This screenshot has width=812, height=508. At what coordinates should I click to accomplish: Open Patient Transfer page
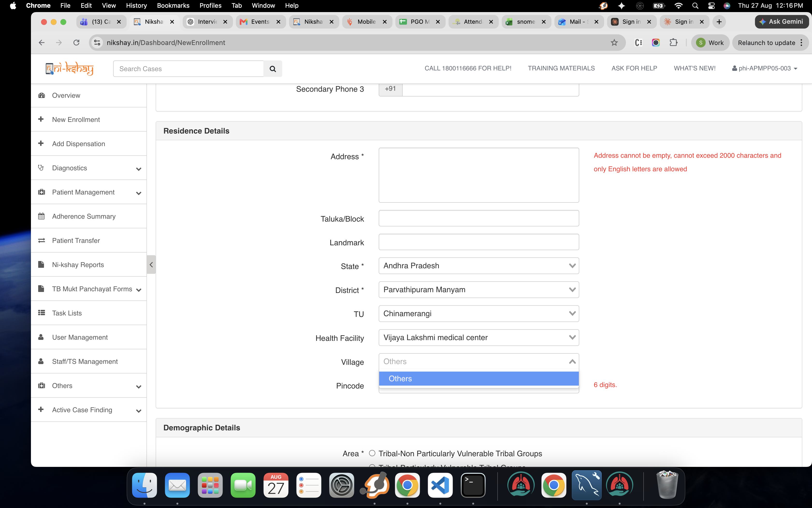tap(89, 240)
